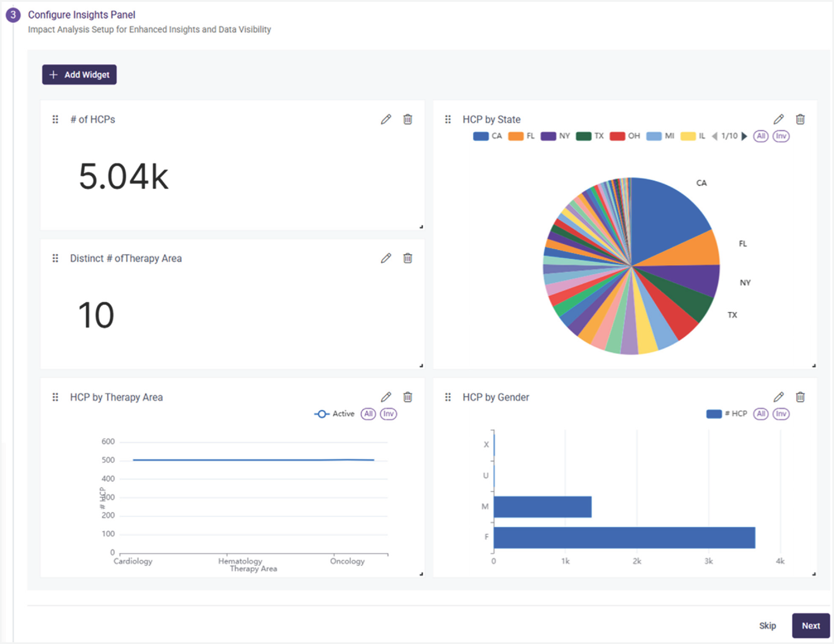This screenshot has height=644, width=834.
Task: Delete the # of HCPs widget
Action: coord(407,120)
